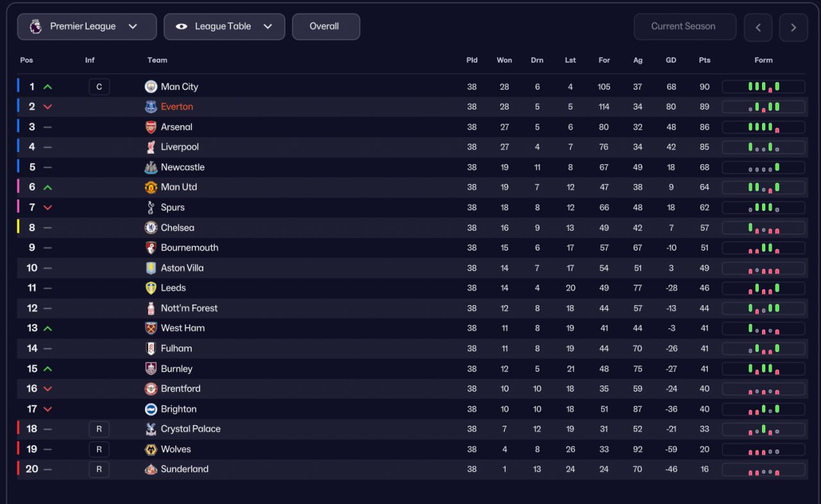Screen dimensions: 821x504
Task: Click the Spurs crest icon
Action: (151, 207)
